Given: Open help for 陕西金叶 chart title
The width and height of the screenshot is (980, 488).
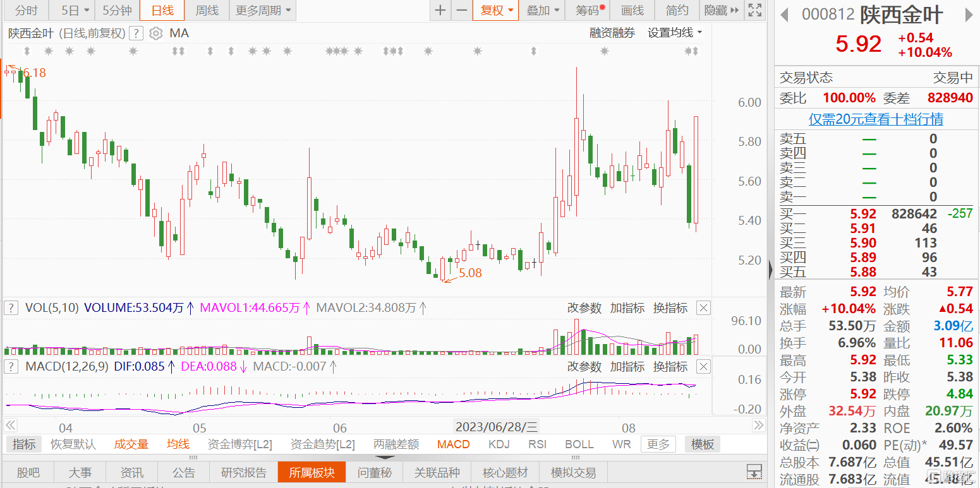Looking at the screenshot, I should pyautogui.click(x=136, y=33).
